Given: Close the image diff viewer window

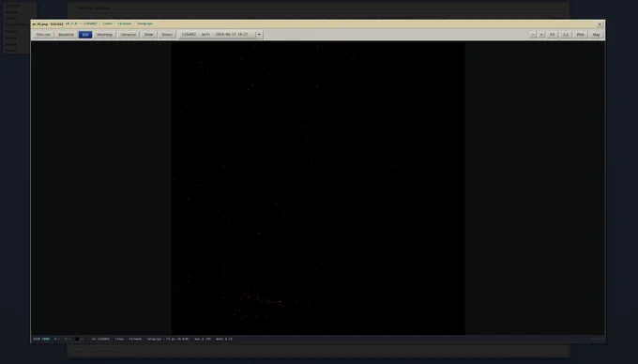Looking at the screenshot, I should click(x=600, y=24).
